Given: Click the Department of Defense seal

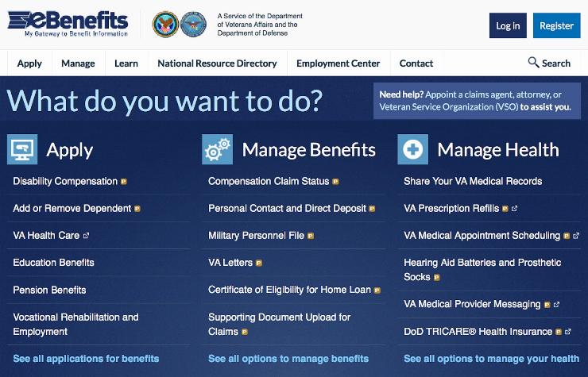Looking at the screenshot, I should coord(194,25).
